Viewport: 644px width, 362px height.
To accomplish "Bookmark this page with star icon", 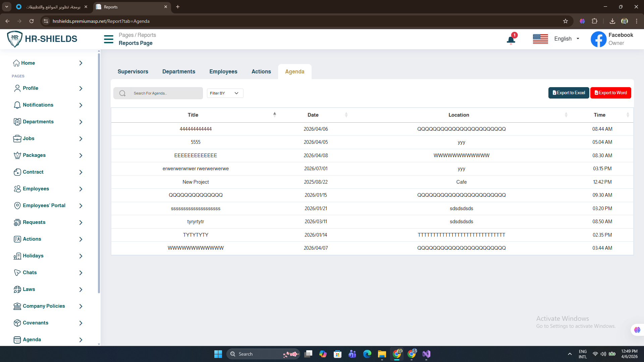I will (566, 21).
